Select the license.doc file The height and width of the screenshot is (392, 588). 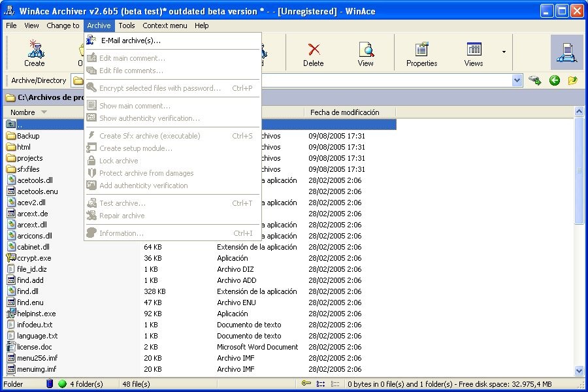click(34, 347)
